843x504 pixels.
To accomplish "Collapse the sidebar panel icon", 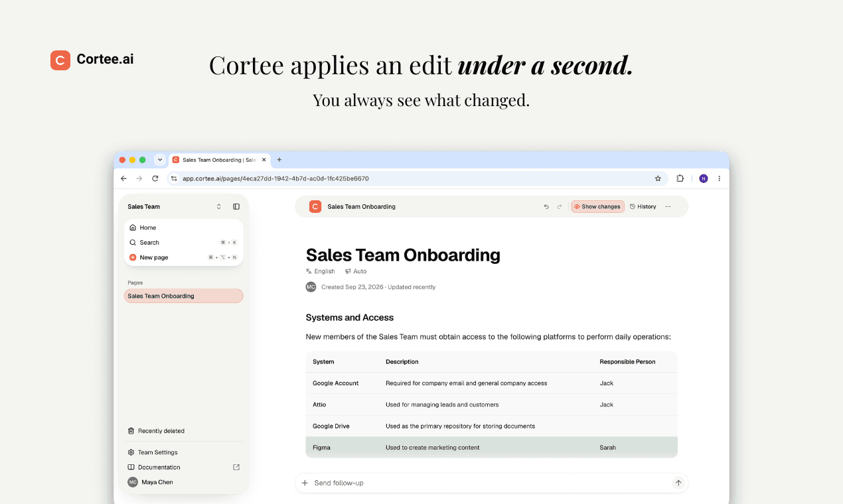I will point(236,207).
